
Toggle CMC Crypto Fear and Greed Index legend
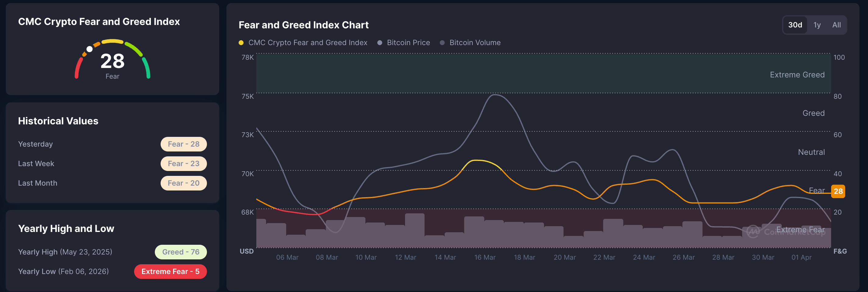click(307, 43)
